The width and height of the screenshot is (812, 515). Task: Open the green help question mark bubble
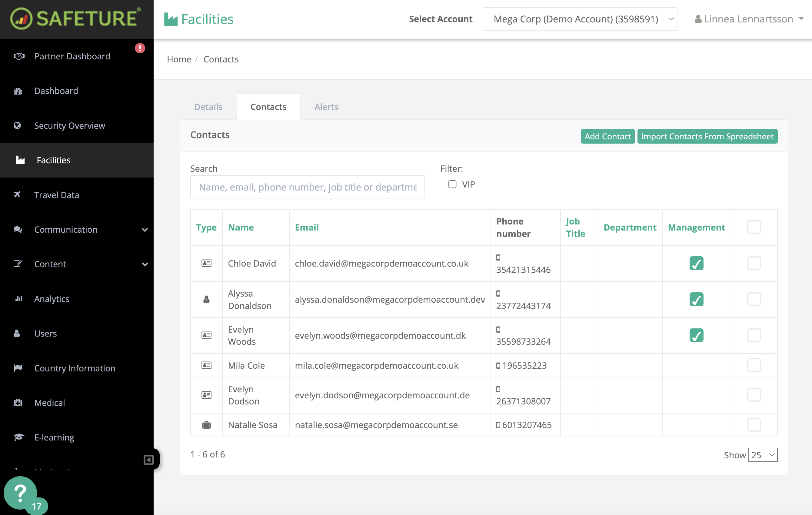[20, 492]
